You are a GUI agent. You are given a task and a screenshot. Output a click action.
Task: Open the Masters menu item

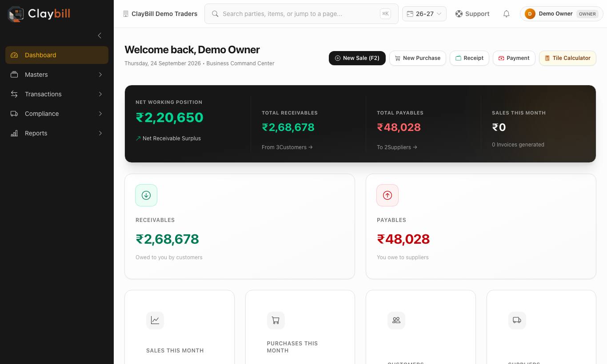(x=57, y=75)
